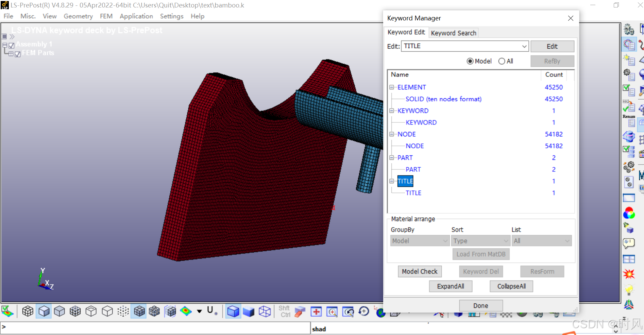The image size is (644, 335).
Task: Click the Renum renumber icon
Action: (x=629, y=121)
